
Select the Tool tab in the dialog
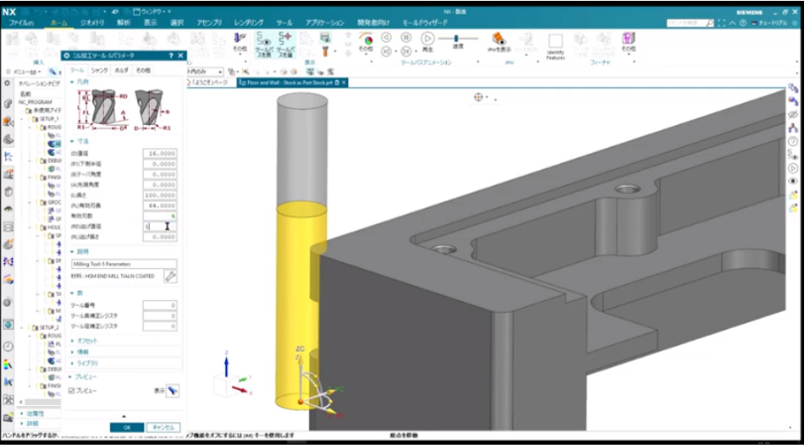(x=77, y=70)
